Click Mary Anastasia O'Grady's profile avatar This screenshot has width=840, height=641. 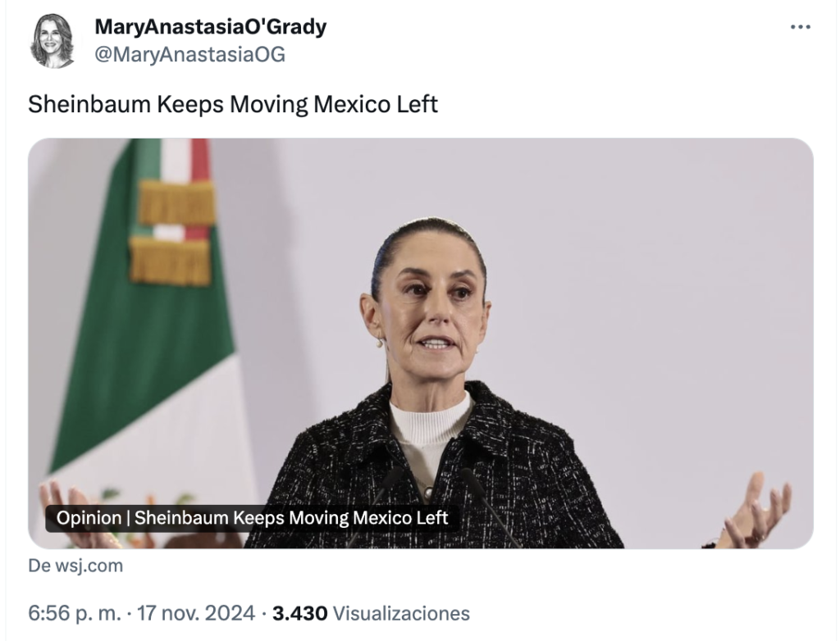click(x=52, y=42)
